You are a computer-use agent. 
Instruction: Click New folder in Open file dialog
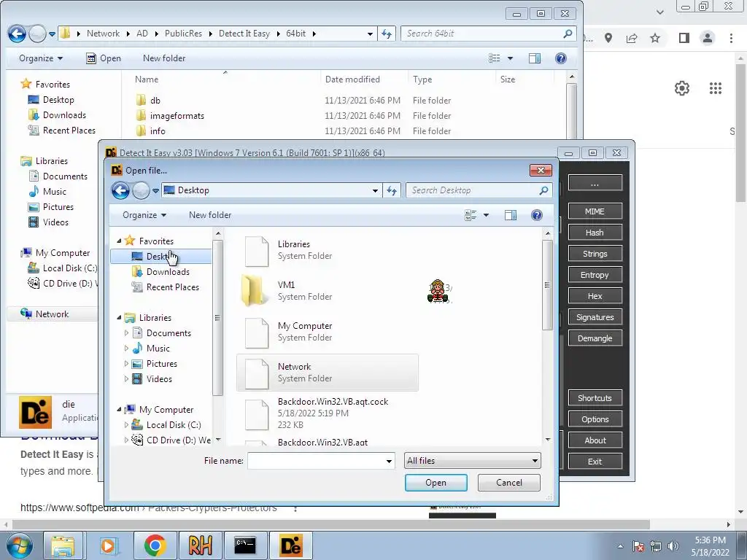tap(210, 215)
